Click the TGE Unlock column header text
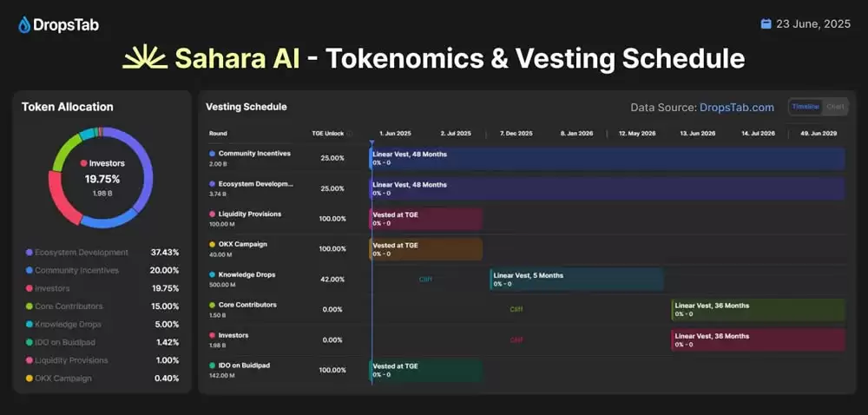The width and height of the screenshot is (868, 415). [x=328, y=134]
